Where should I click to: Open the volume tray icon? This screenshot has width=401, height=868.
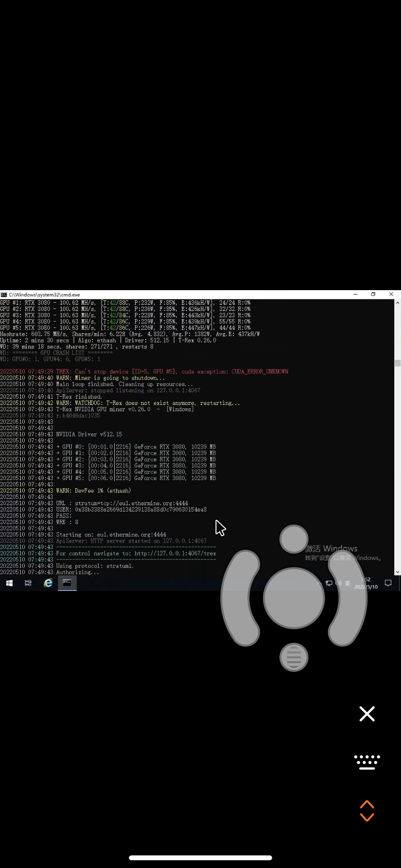pyautogui.click(x=338, y=583)
